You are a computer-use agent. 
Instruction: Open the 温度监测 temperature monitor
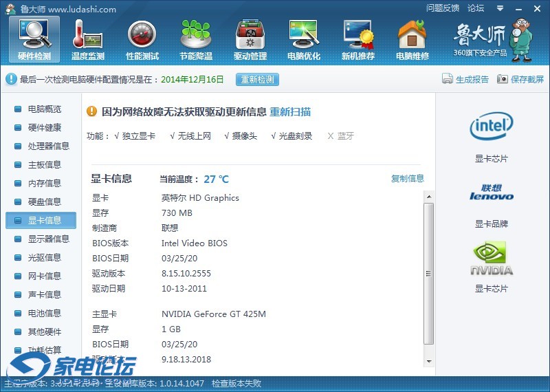pyautogui.click(x=88, y=40)
